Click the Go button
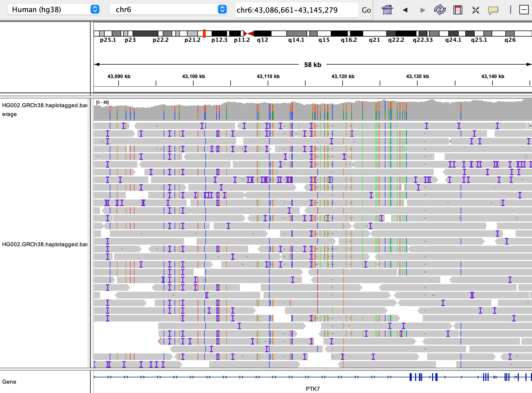 [366, 10]
